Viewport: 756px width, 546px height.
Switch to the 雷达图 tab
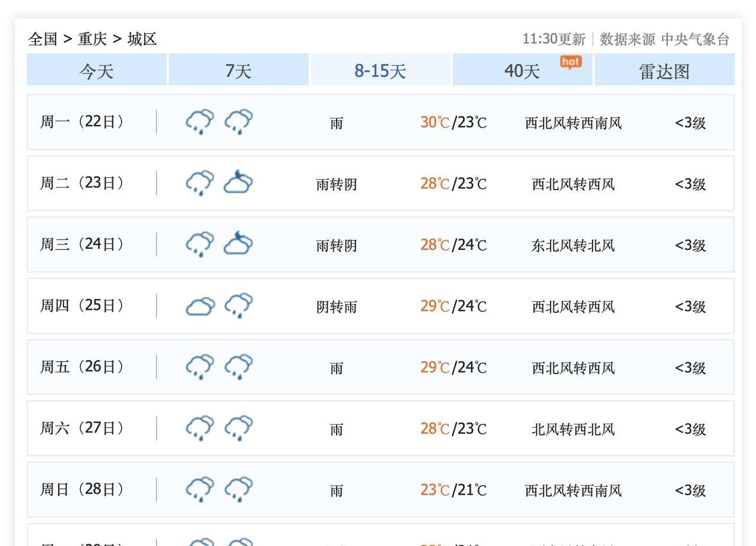664,71
